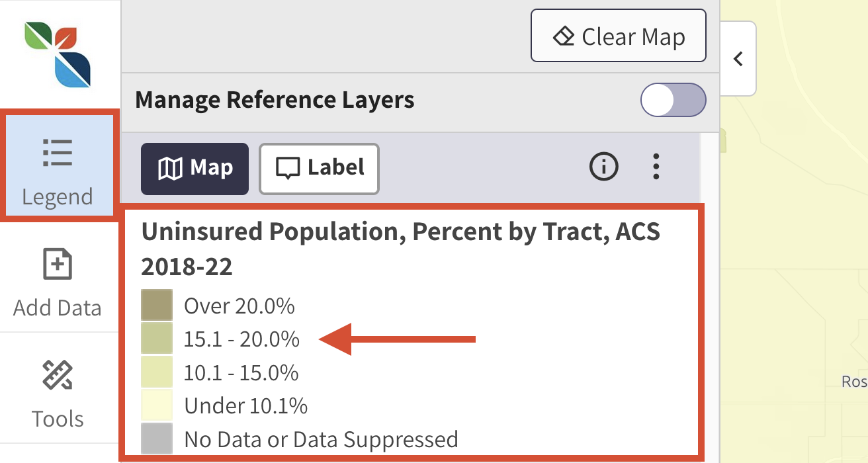Switch the legend display toggle to Label
868x463 pixels.
(x=319, y=169)
